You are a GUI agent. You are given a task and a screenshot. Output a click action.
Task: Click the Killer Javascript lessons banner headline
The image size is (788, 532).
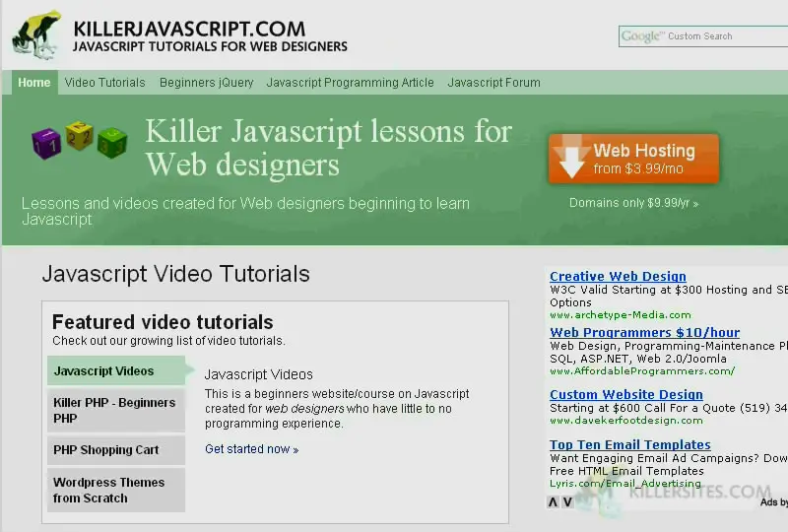click(x=329, y=148)
